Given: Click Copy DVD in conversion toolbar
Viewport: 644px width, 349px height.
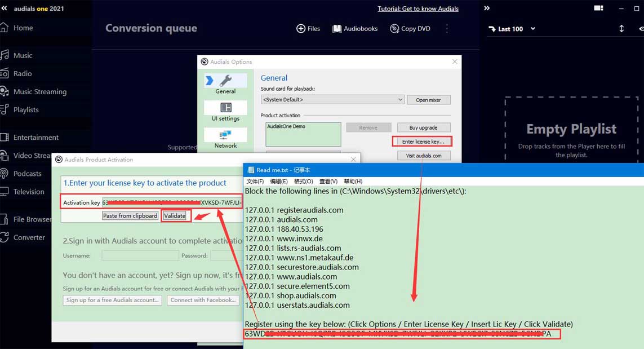Looking at the screenshot, I should click(x=410, y=28).
